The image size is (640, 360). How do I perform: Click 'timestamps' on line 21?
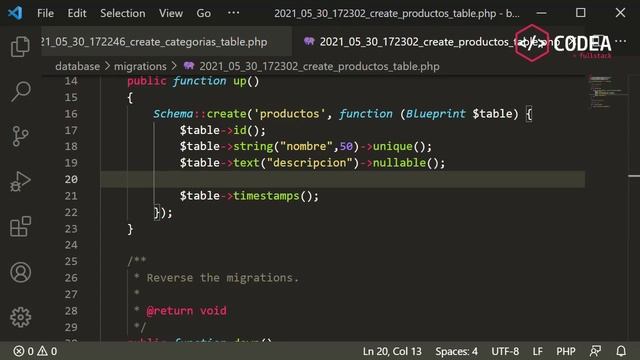click(267, 196)
